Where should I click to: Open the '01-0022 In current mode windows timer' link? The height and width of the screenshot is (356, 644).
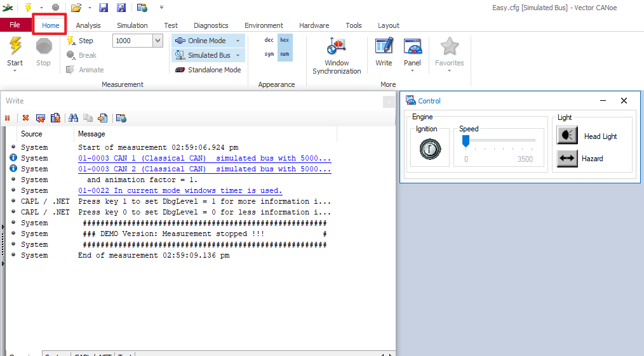pos(180,191)
